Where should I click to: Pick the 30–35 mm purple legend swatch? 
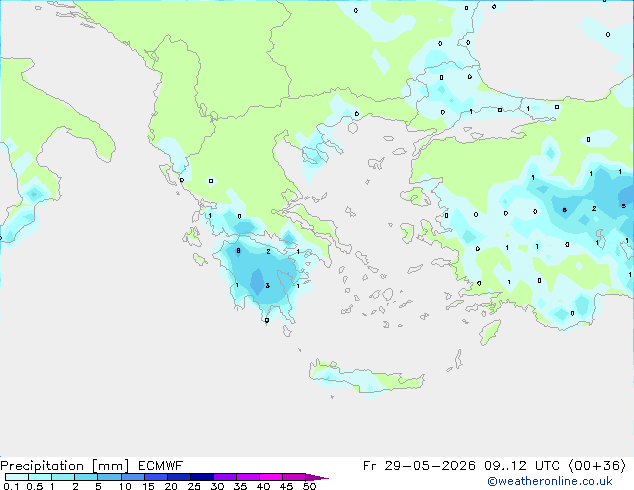pos(225,477)
